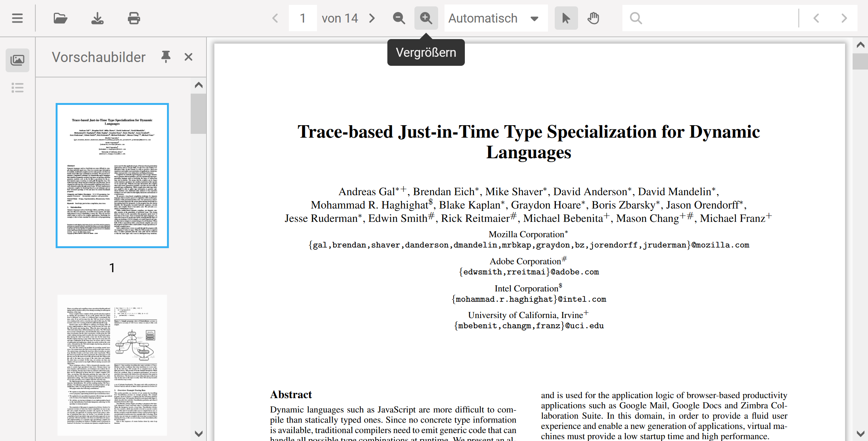Screen dimensions: 868x441
Task: Enable the hand pan tool
Action: pos(593,18)
